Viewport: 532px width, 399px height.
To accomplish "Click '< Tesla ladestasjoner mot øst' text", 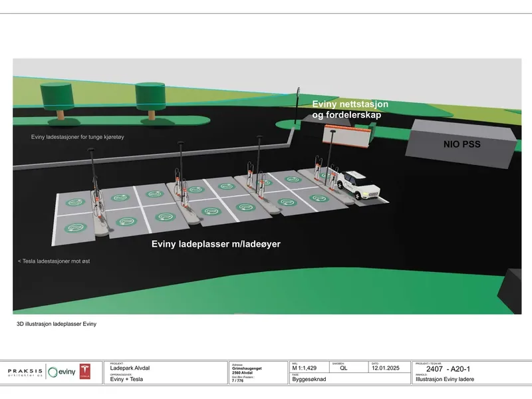I will coord(54,261).
